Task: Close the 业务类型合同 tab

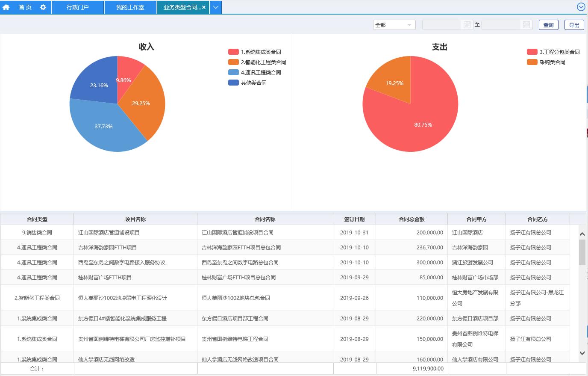Action: click(x=204, y=7)
